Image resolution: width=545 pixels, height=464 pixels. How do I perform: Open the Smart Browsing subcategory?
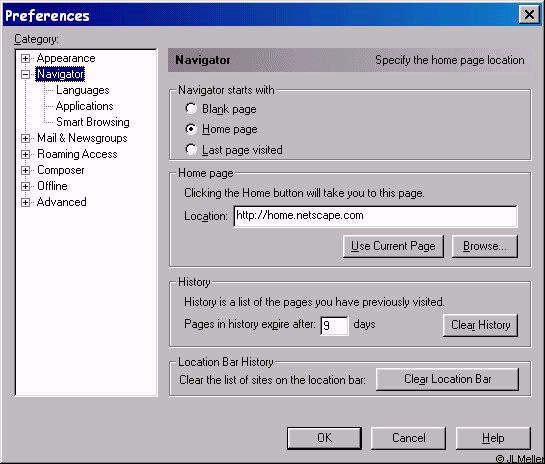pyautogui.click(x=93, y=122)
